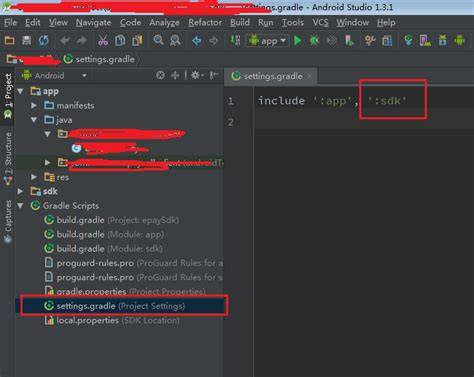Click the Attach debugger icon
Image resolution: width=474 pixels, height=377 pixels.
(349, 41)
